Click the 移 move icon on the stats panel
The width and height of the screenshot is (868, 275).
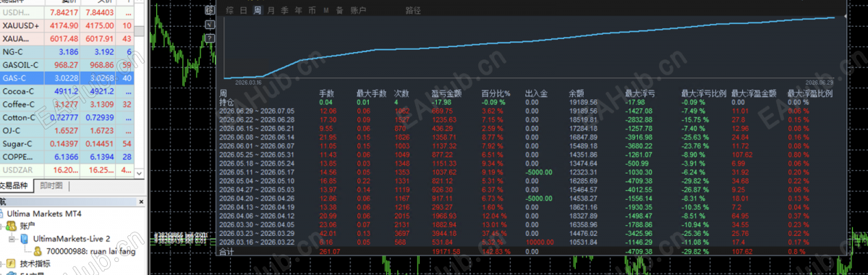point(209,9)
